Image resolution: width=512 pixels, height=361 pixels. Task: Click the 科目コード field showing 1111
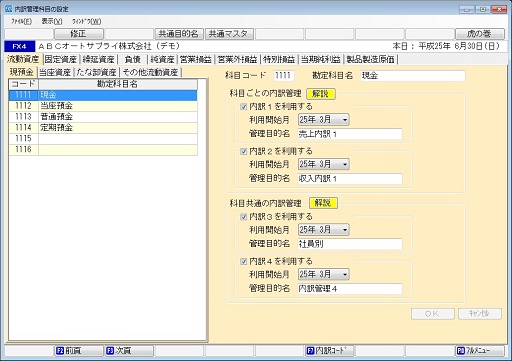(x=284, y=76)
